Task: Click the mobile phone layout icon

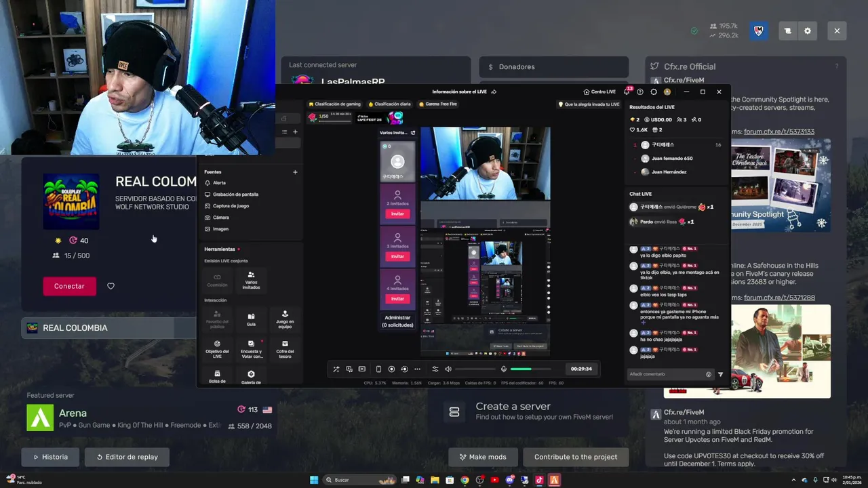Action: [378, 369]
